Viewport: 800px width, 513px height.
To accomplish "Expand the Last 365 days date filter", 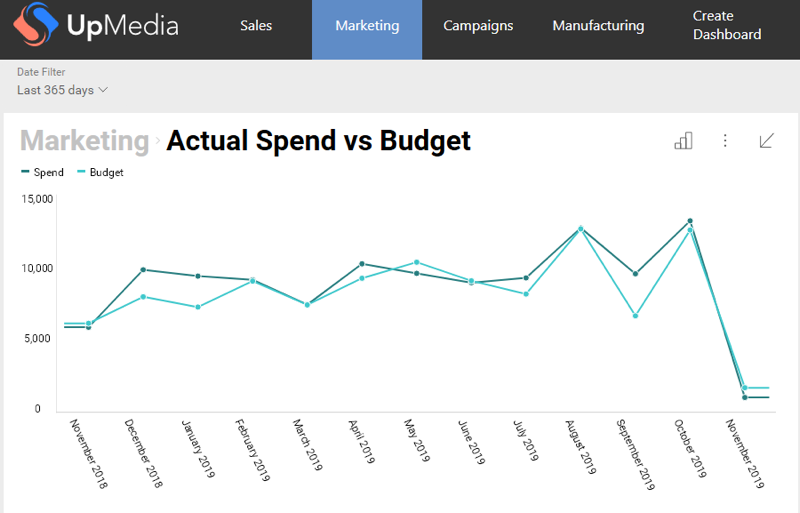I will coord(62,90).
